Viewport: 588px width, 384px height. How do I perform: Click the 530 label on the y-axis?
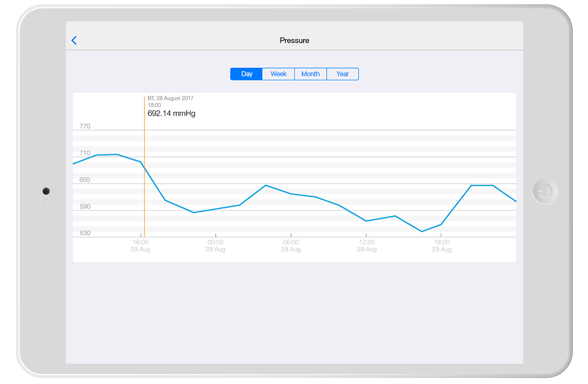(x=84, y=233)
